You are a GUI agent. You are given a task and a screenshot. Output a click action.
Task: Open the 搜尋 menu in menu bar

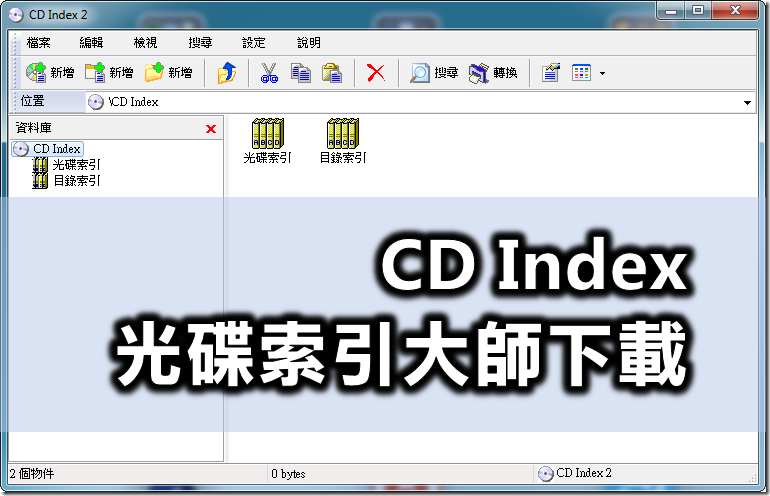200,43
